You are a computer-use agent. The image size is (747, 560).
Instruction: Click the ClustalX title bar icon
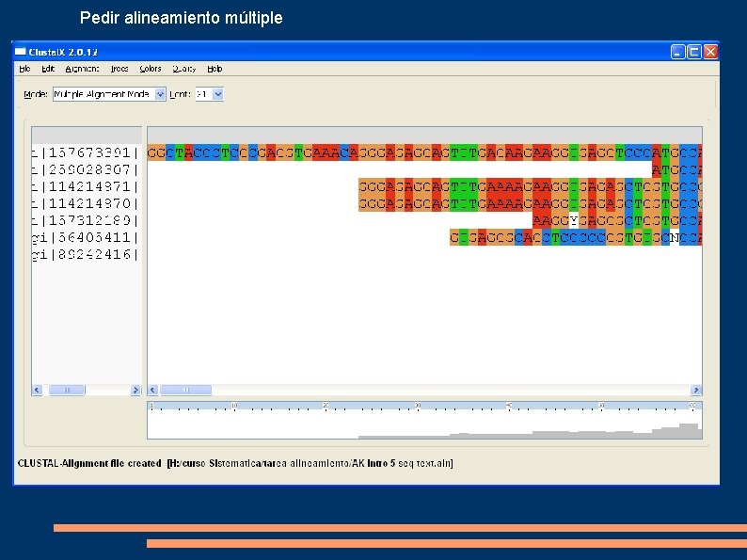(20, 52)
